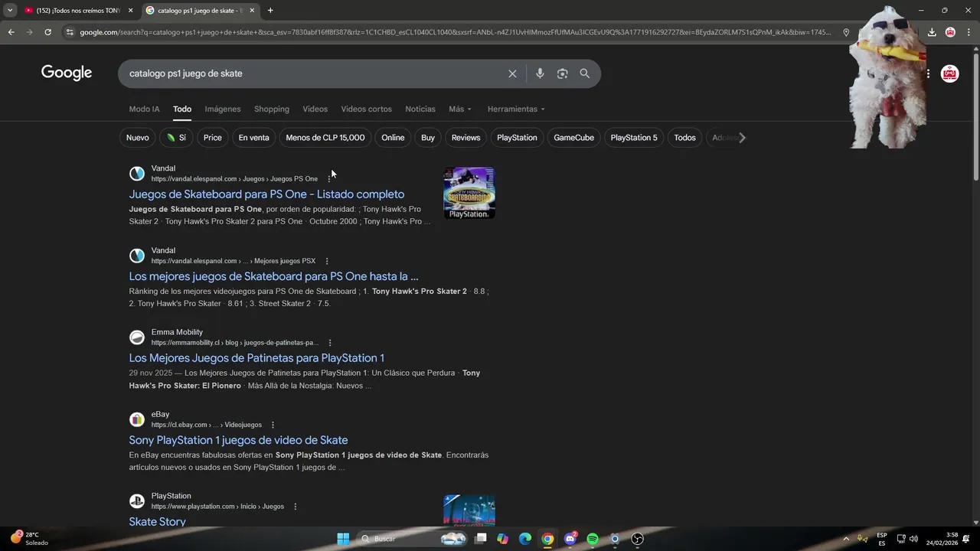Open the three-dot menu for Emma Mobility result
Viewport: 980px width, 551px height.
click(x=330, y=343)
